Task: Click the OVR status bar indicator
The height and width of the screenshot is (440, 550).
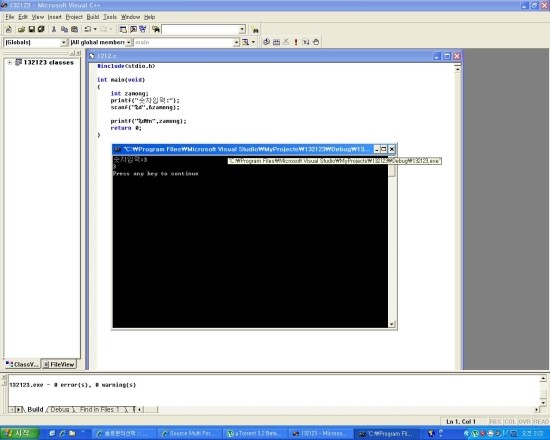Action: 524,421
